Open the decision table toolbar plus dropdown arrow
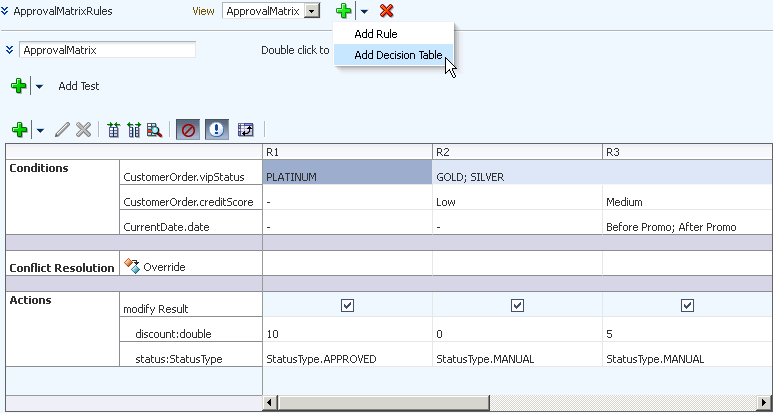 (x=40, y=131)
